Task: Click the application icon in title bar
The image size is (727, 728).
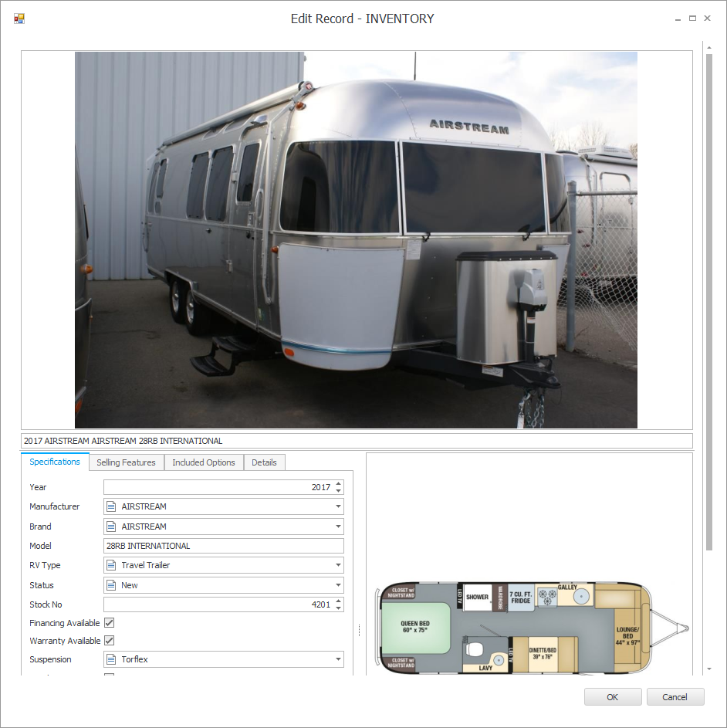Action: pos(19,19)
